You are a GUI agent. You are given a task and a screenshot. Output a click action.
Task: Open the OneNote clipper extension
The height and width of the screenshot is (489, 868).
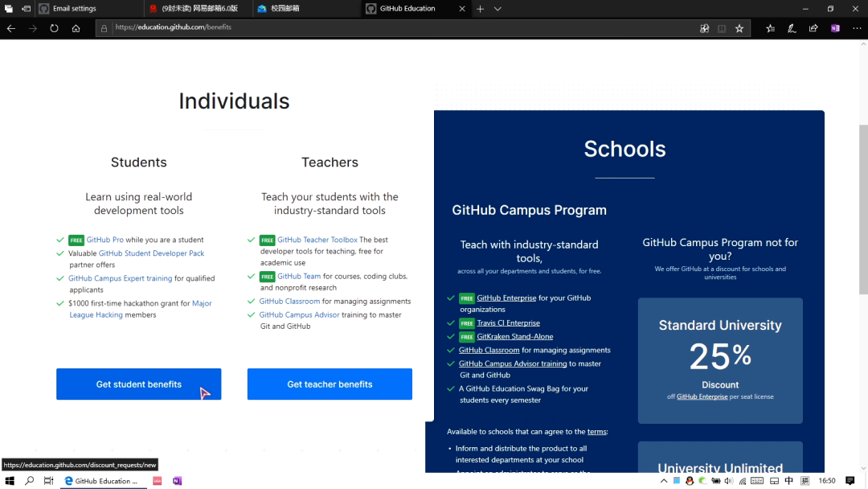coord(835,28)
